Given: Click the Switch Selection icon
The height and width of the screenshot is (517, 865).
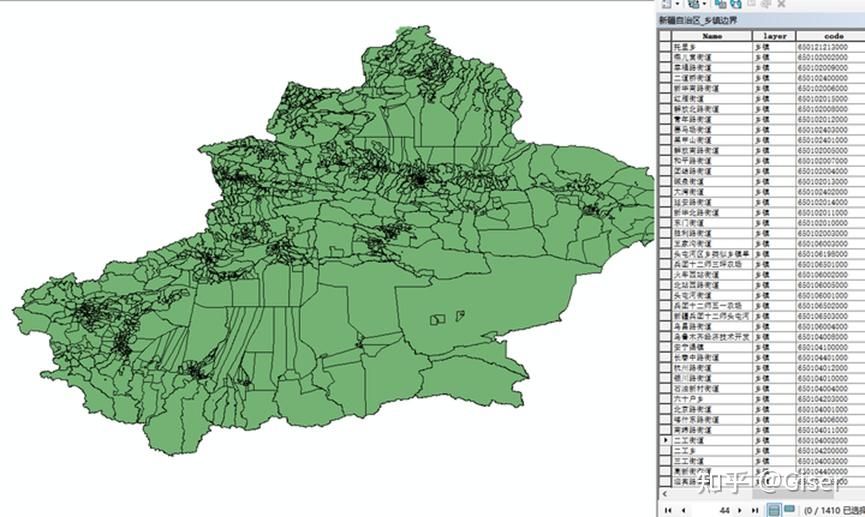Looking at the screenshot, I should [x=736, y=4].
